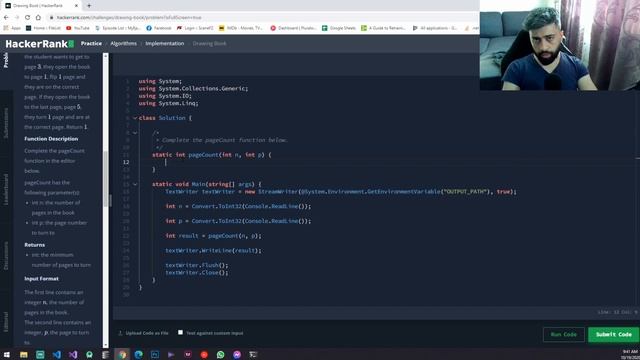This screenshot has width=640, height=360.
Task: Switch to Chrome in taskbar
Action: pos(122,355)
